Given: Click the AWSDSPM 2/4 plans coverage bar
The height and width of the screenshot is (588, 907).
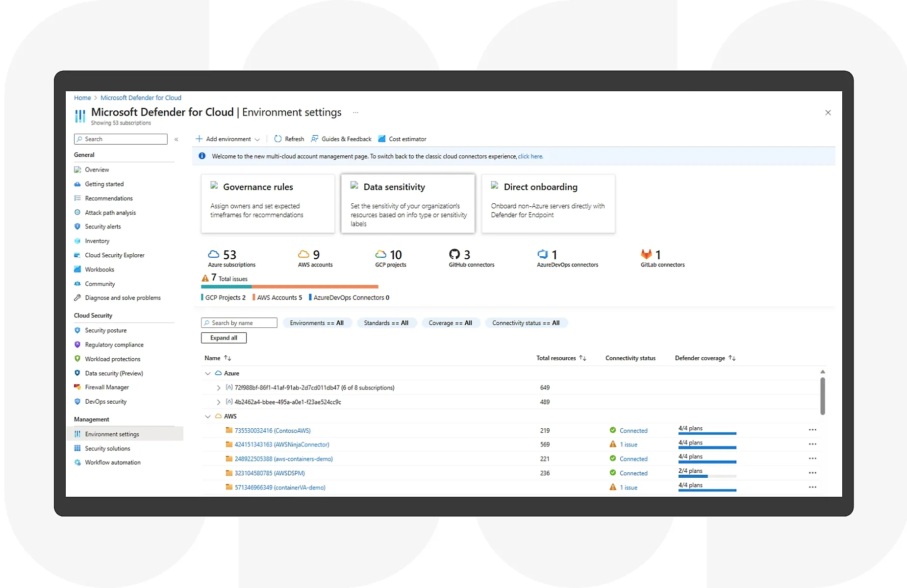Looking at the screenshot, I should pos(707,476).
